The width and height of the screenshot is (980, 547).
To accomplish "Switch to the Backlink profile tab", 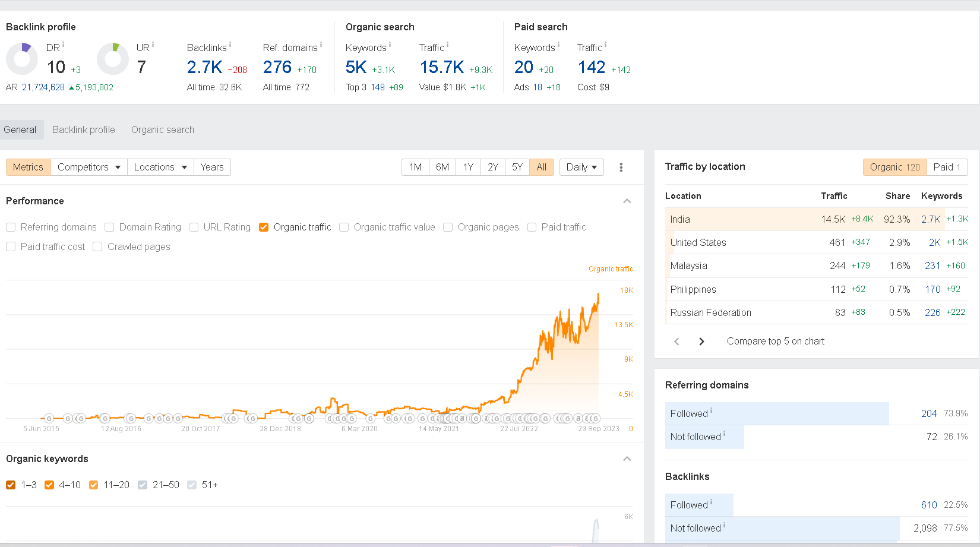I will point(84,130).
